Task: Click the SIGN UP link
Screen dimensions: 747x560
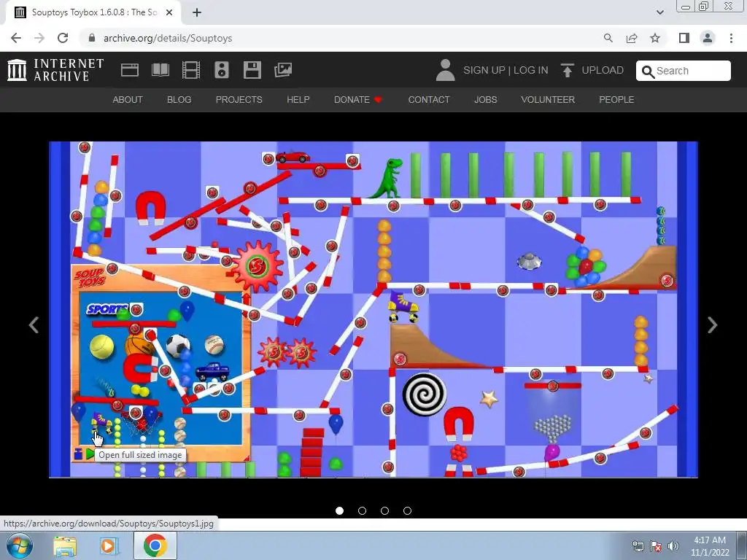Action: click(484, 70)
